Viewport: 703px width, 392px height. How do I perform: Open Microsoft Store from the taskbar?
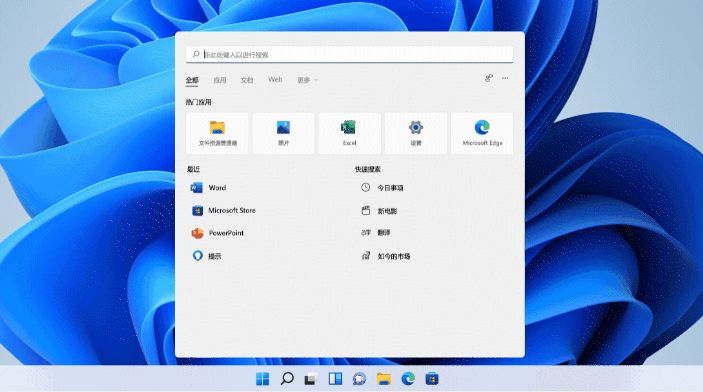pos(432,379)
